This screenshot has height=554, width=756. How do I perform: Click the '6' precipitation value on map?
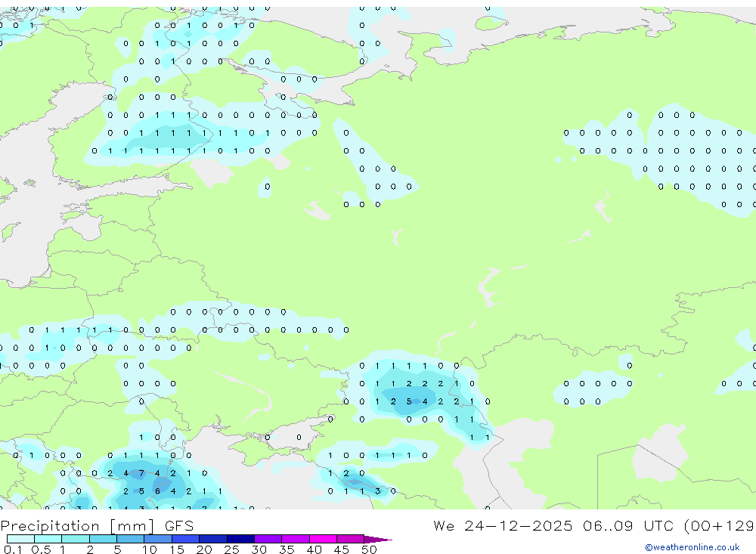click(157, 491)
